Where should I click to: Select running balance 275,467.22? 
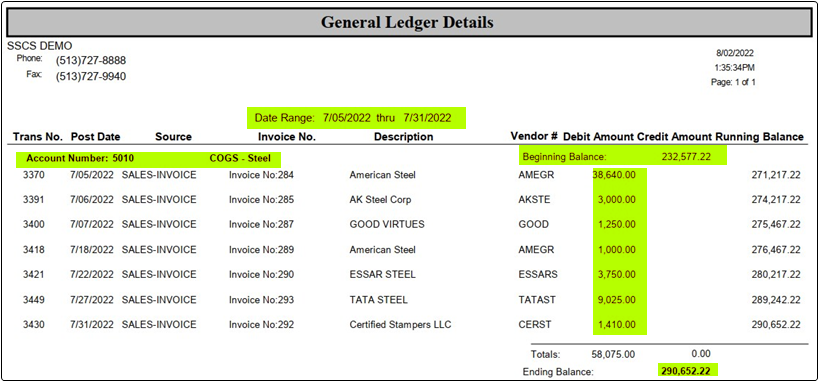(776, 224)
